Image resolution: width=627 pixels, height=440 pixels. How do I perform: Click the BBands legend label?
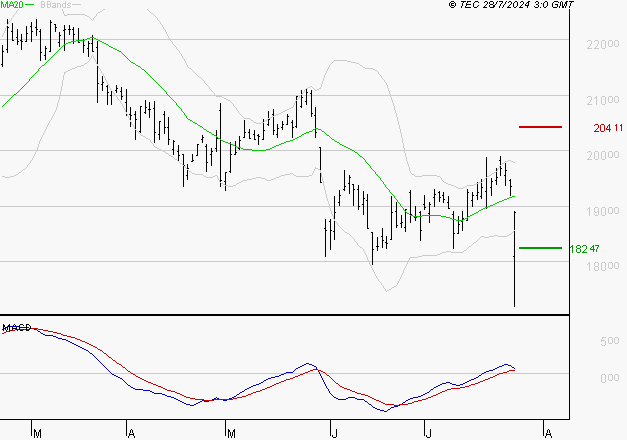pos(56,4)
